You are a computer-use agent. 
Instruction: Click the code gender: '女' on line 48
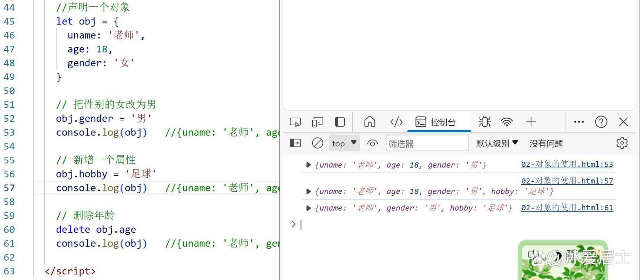point(101,63)
